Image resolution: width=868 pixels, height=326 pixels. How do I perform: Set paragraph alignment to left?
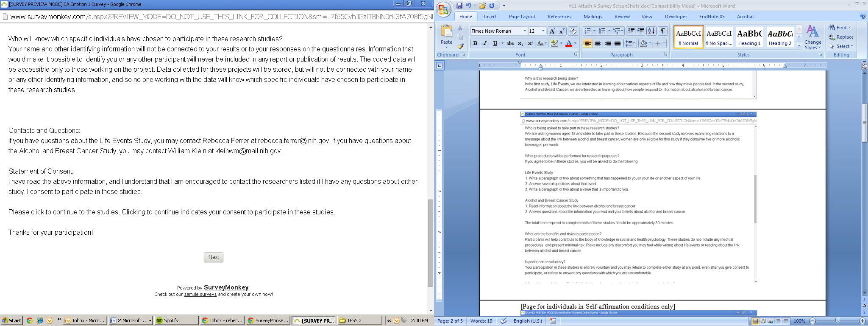coord(587,43)
